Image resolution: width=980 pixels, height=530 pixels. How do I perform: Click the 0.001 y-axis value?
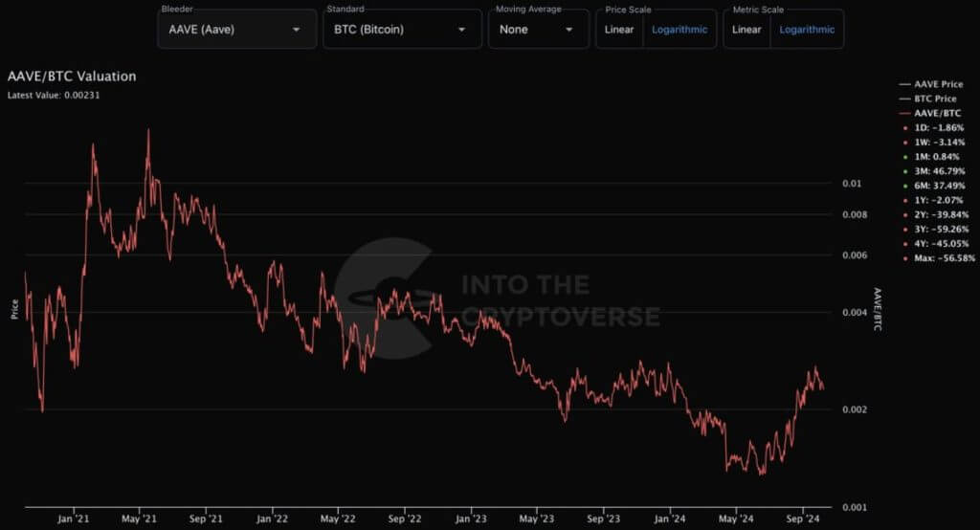click(x=855, y=507)
